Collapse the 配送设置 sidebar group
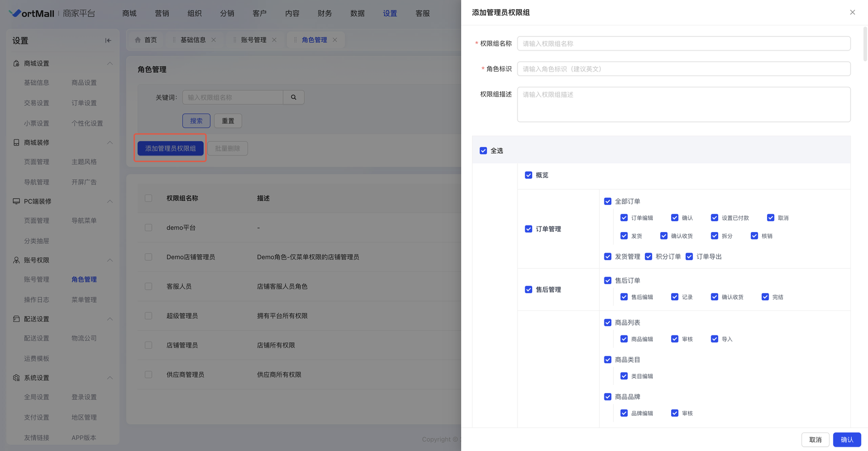868x451 pixels. (x=110, y=319)
